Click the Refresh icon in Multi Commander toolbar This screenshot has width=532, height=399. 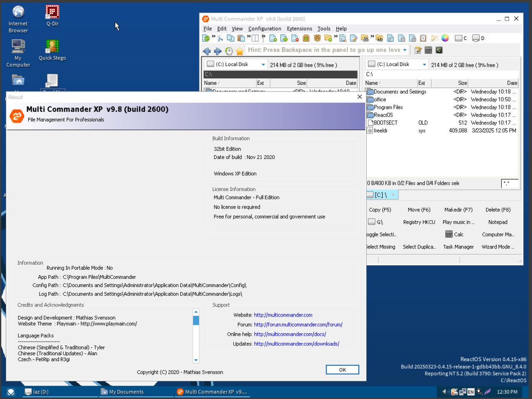click(x=206, y=38)
